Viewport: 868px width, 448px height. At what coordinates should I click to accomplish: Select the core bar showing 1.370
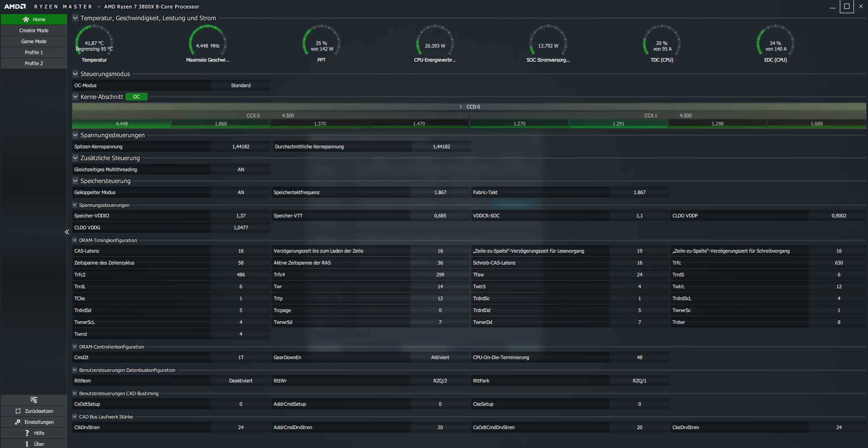tap(320, 124)
